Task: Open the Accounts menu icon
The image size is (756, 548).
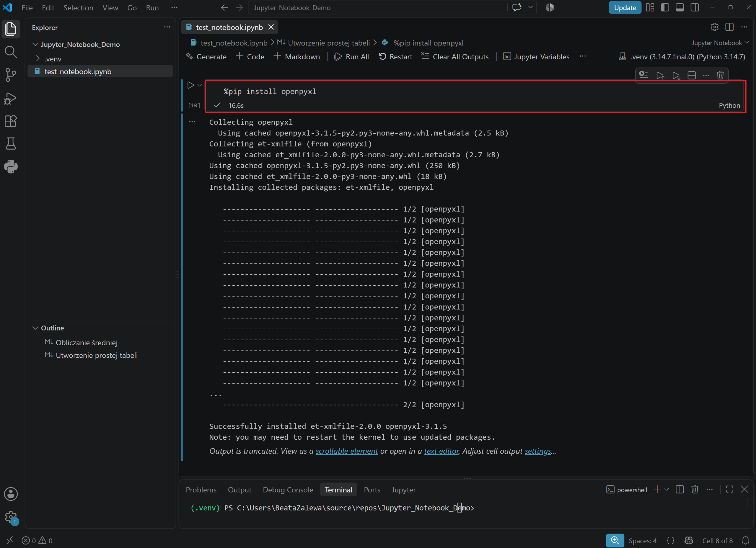Action: click(x=11, y=494)
